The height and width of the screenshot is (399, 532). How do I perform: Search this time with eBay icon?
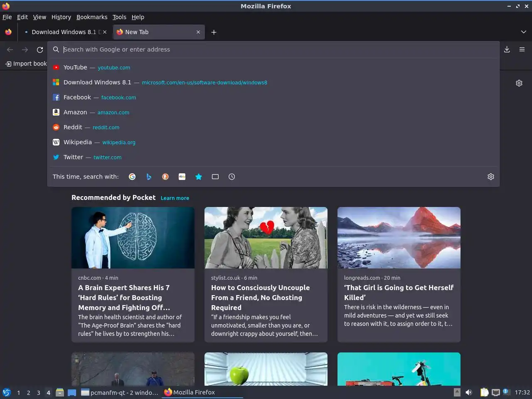pyautogui.click(x=182, y=177)
